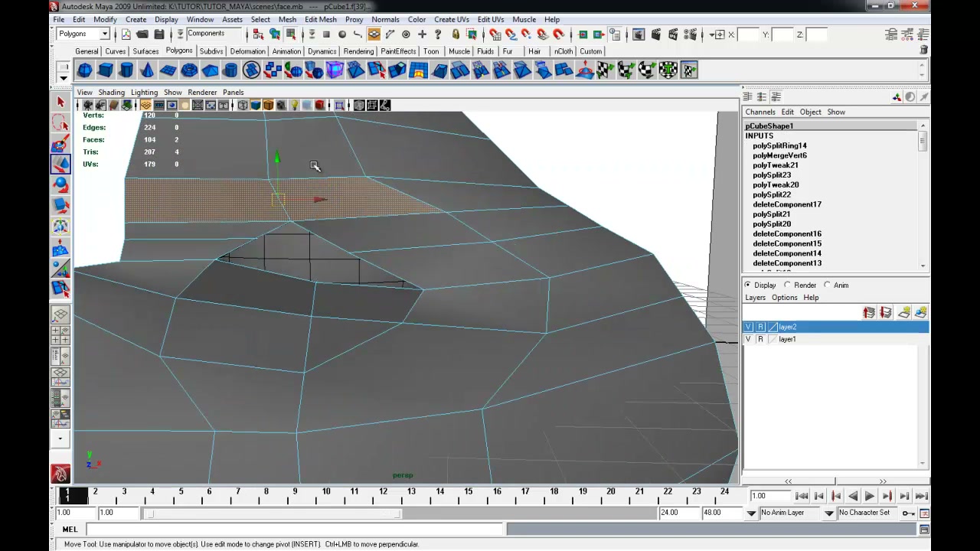Viewport: 980px width, 551px height.
Task: Switch to the Surfaces shelf tab
Action: [x=145, y=51]
